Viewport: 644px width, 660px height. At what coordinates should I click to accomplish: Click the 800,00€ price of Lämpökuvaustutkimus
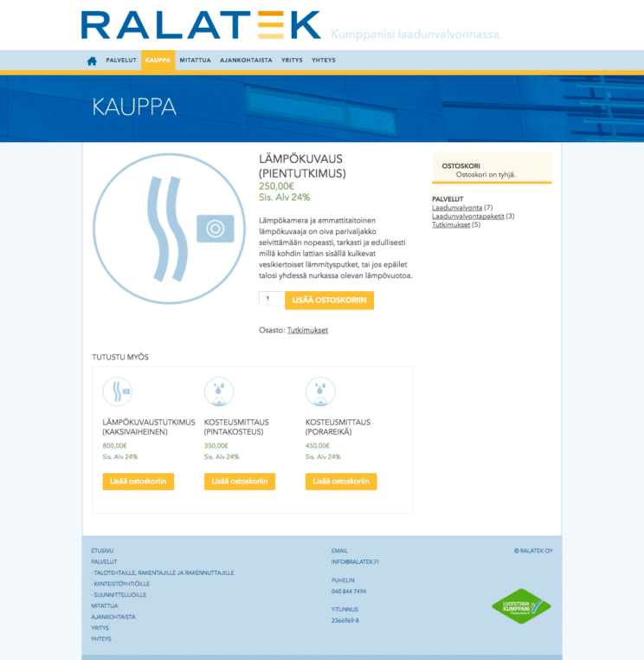pyautogui.click(x=114, y=446)
